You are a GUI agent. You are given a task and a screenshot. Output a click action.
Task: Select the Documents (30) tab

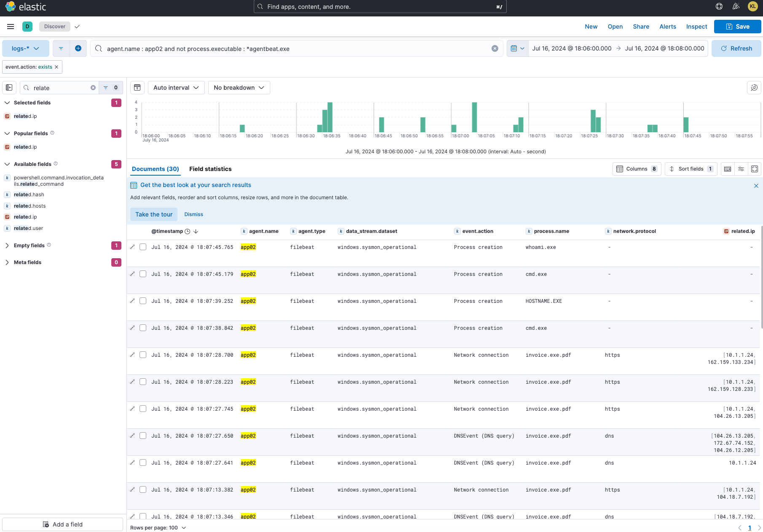156,169
